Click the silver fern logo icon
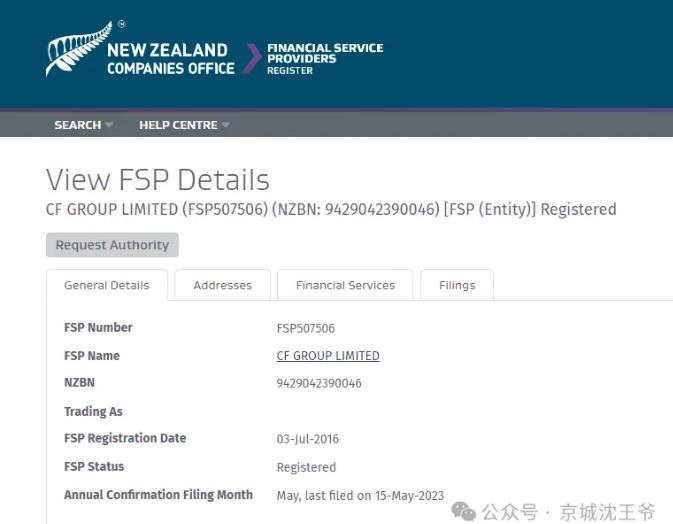The height and width of the screenshot is (524, 673). point(72,52)
